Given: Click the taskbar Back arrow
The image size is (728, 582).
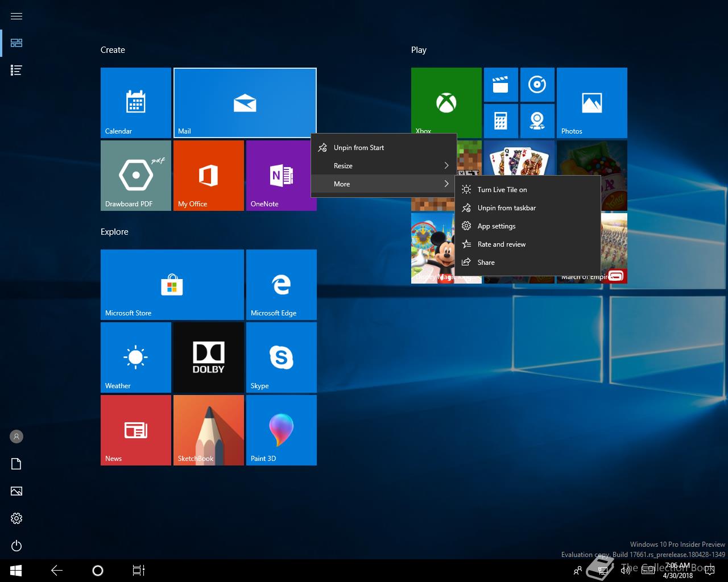Looking at the screenshot, I should pyautogui.click(x=57, y=571).
